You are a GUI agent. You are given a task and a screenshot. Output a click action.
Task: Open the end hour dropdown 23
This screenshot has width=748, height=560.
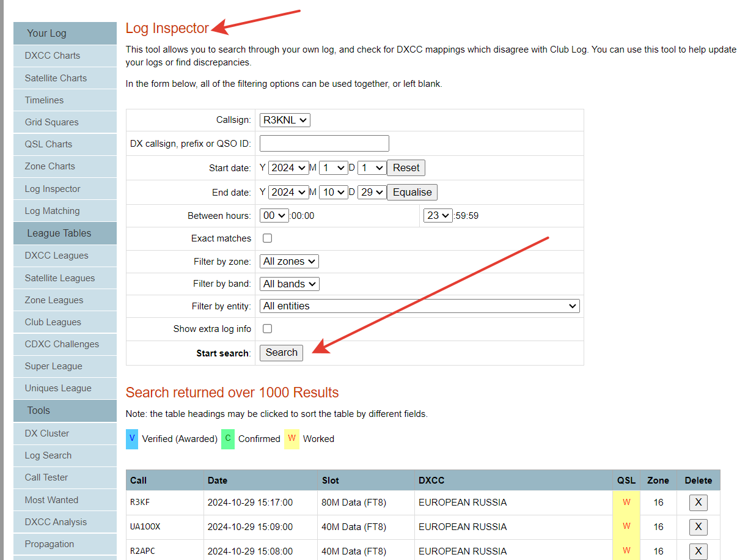click(x=438, y=215)
